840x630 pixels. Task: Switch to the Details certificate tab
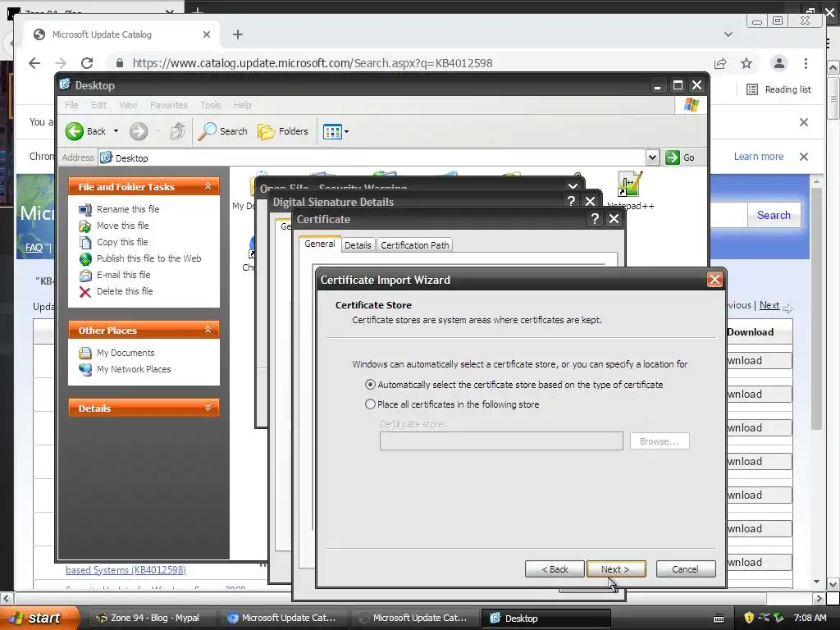click(358, 245)
